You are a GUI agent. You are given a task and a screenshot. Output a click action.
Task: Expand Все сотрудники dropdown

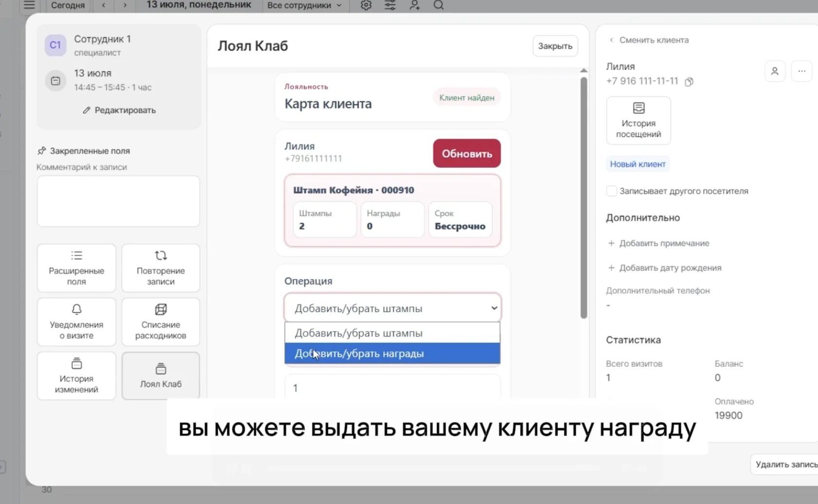(304, 5)
